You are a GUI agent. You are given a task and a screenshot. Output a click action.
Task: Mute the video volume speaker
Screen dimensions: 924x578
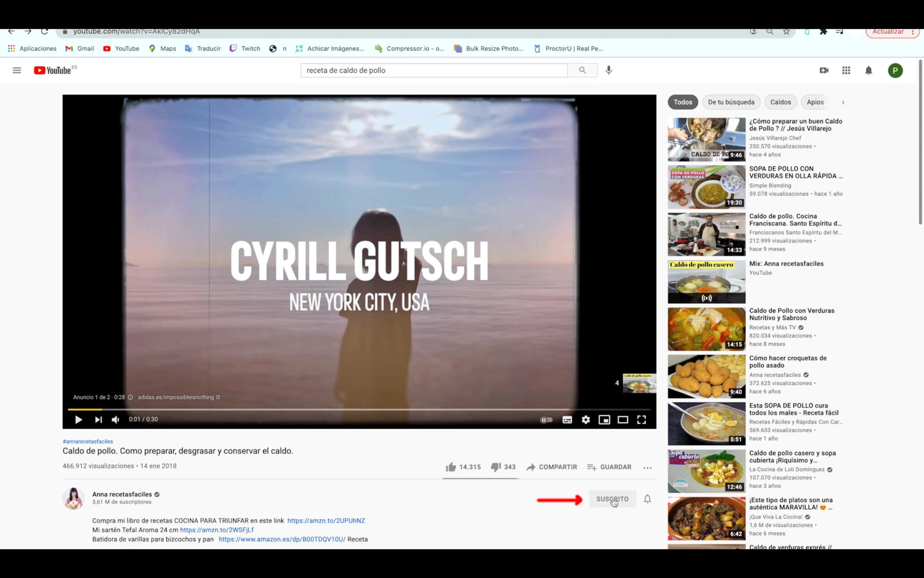pyautogui.click(x=115, y=419)
